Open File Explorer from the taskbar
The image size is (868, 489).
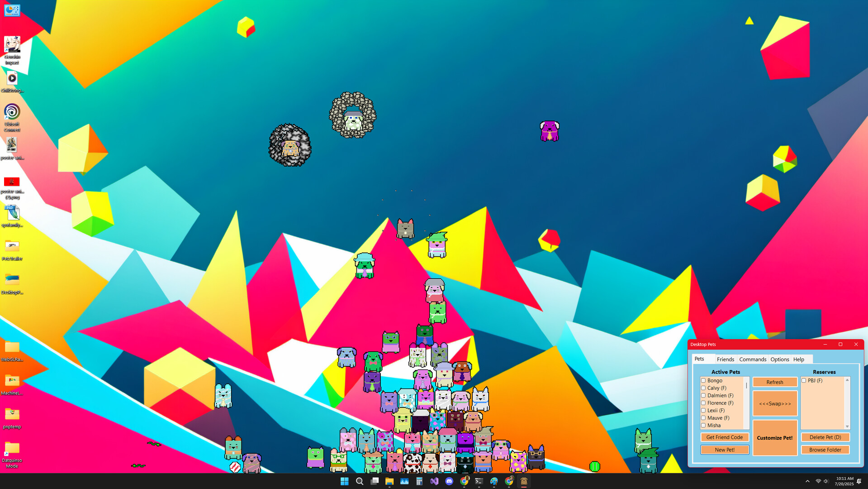click(389, 481)
